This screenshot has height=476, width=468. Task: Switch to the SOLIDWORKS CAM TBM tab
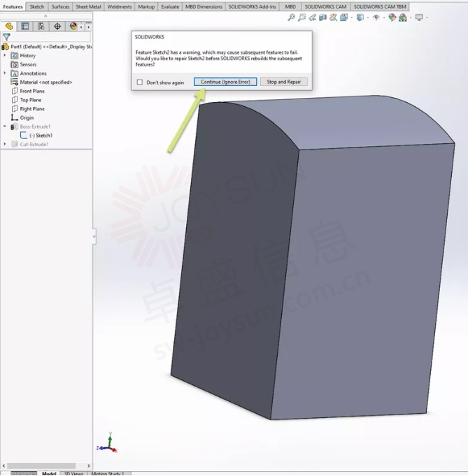(x=380, y=7)
